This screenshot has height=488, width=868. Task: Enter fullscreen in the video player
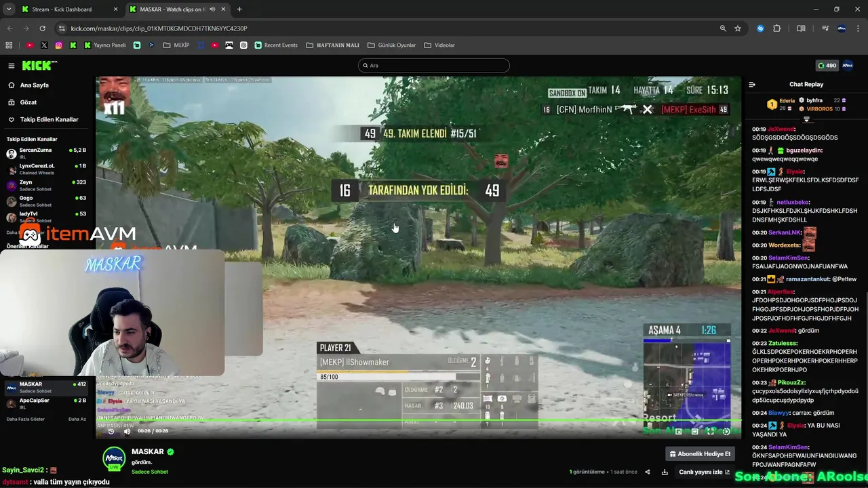(710, 431)
